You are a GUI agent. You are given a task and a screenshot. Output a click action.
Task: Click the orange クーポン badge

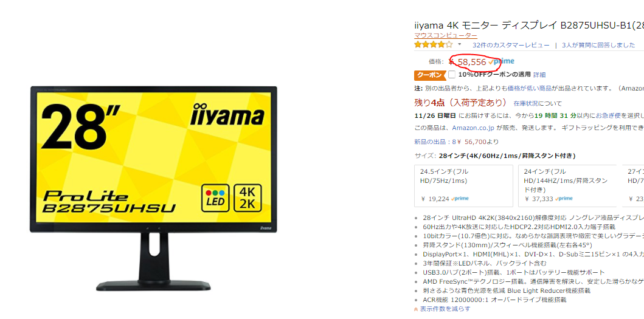tap(429, 75)
